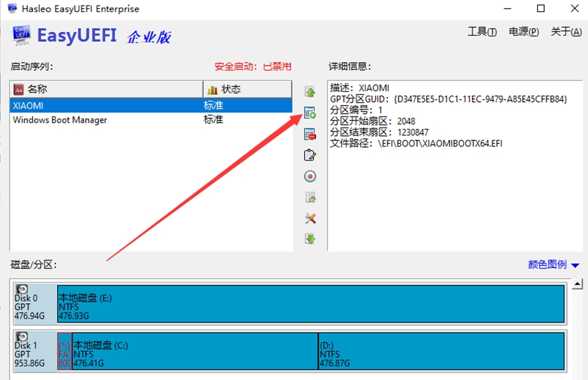The image size is (588, 380).
Task: Click the Disk 0 drive icon
Action: click(22, 289)
